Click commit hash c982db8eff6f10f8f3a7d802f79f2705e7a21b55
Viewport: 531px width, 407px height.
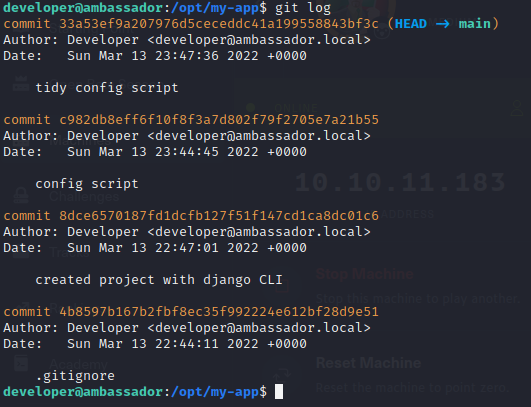click(x=219, y=120)
